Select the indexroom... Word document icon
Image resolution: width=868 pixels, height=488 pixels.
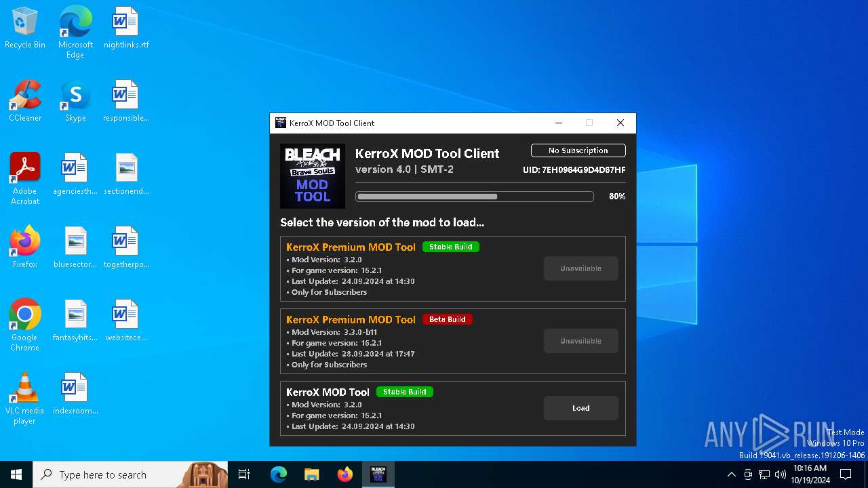(x=75, y=394)
